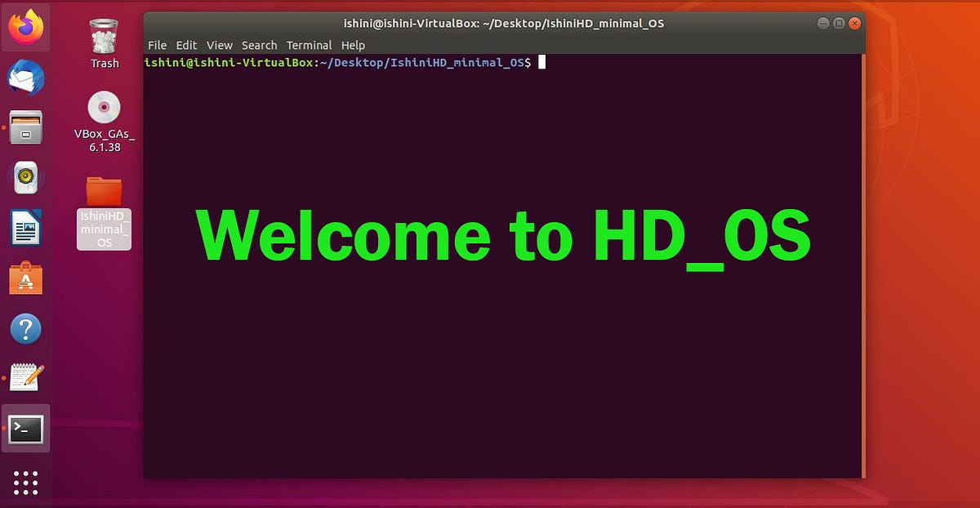This screenshot has height=508, width=980.
Task: Open the Search menu in Terminal
Action: tap(259, 45)
